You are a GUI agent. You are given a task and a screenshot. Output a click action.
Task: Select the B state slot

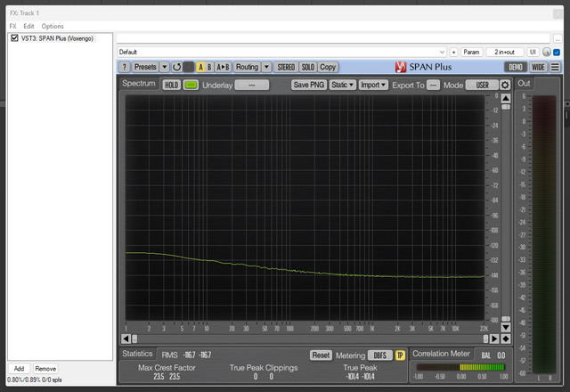tap(209, 67)
